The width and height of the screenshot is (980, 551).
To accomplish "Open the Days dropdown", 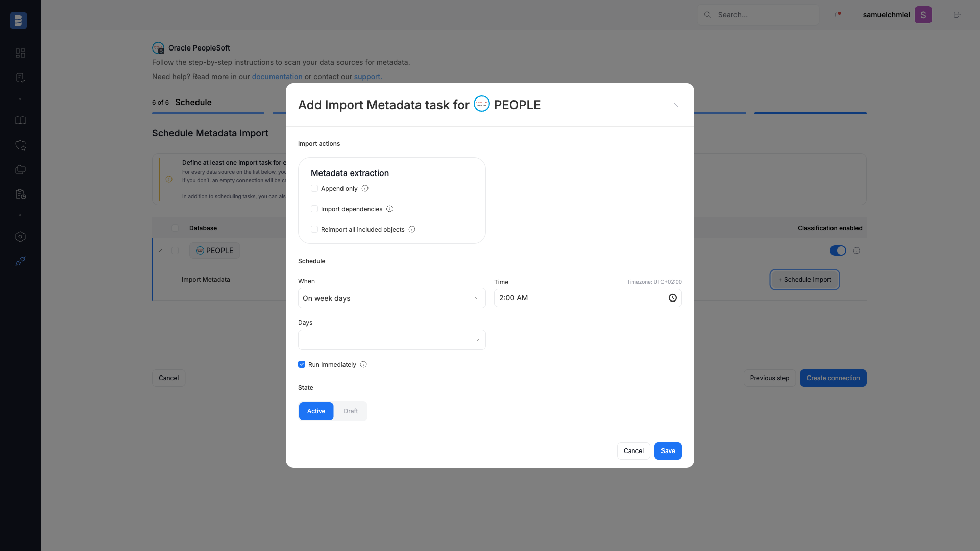I will click(x=391, y=340).
